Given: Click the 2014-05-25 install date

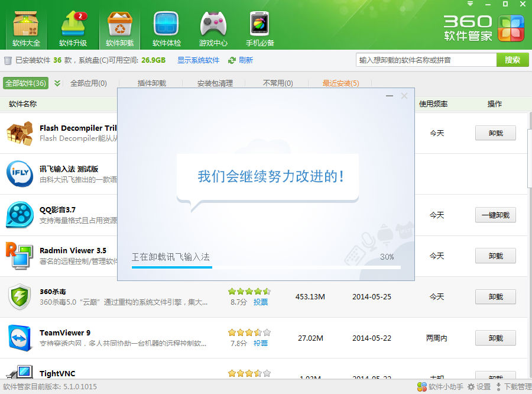Looking at the screenshot, I should [372, 297].
